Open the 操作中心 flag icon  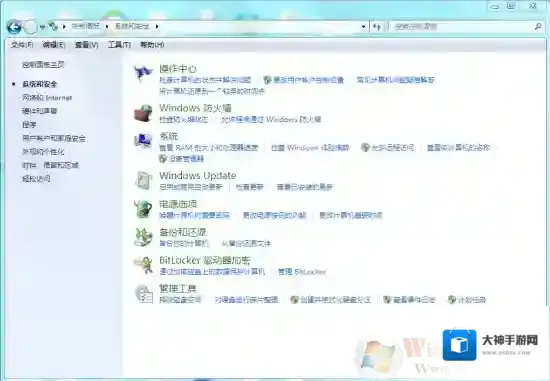143,73
